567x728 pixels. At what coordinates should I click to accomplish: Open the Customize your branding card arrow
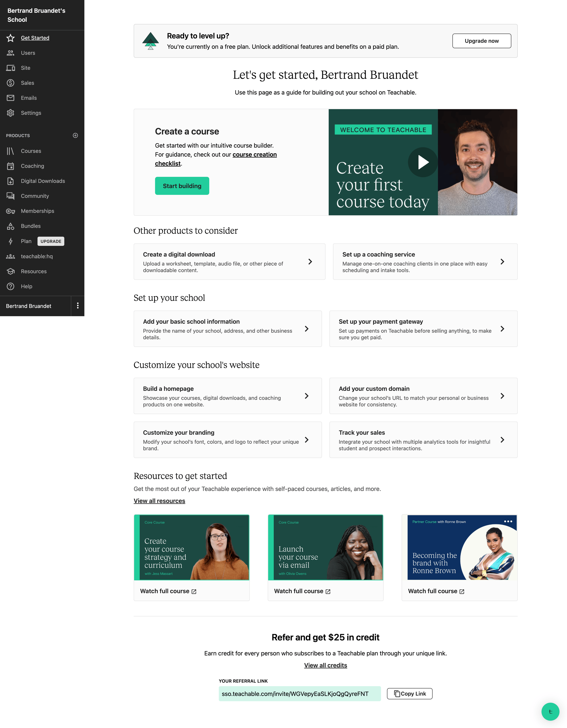pyautogui.click(x=306, y=440)
